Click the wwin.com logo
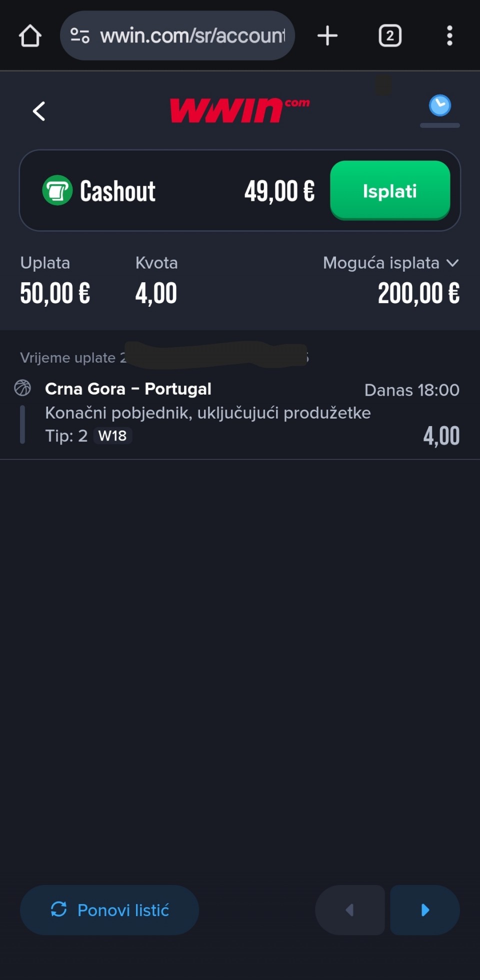Viewport: 480px width, 980px height. [239, 110]
